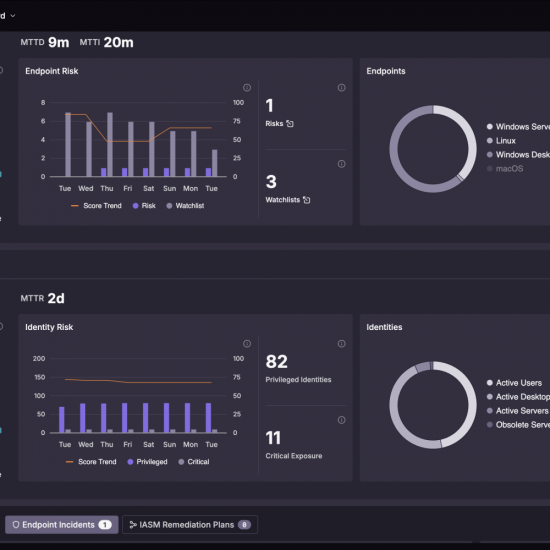Image resolution: width=550 pixels, height=550 pixels.
Task: Click the Identities panel title
Action: click(x=384, y=327)
